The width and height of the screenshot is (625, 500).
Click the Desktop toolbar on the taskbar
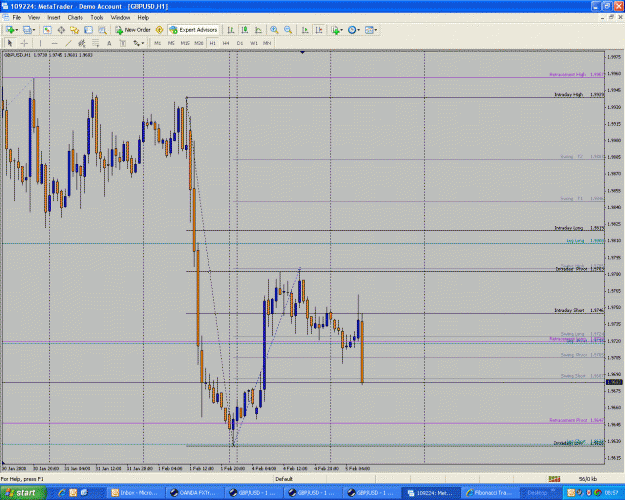click(x=537, y=493)
